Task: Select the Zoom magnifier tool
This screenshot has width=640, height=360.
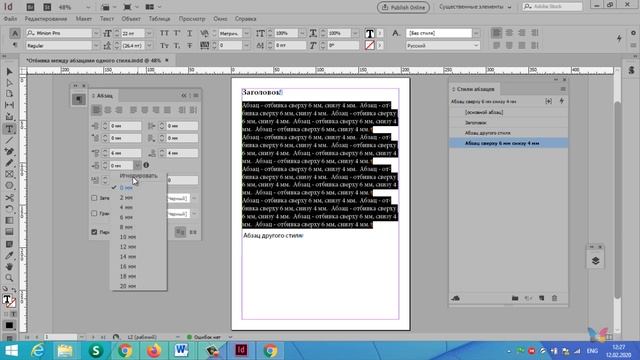Action: [x=9, y=278]
